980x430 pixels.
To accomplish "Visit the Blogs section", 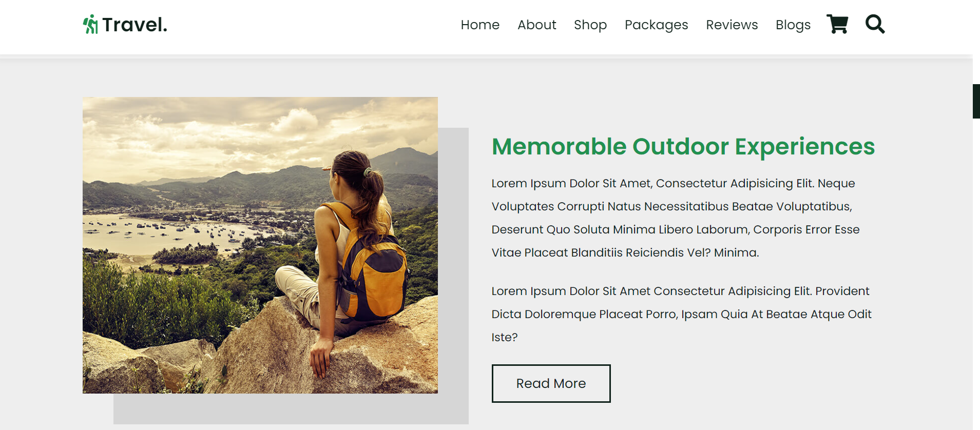I will tap(793, 25).
